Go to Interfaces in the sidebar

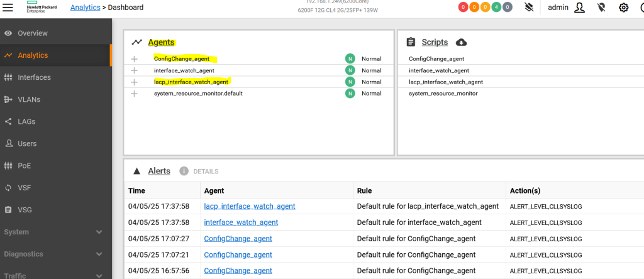[34, 77]
